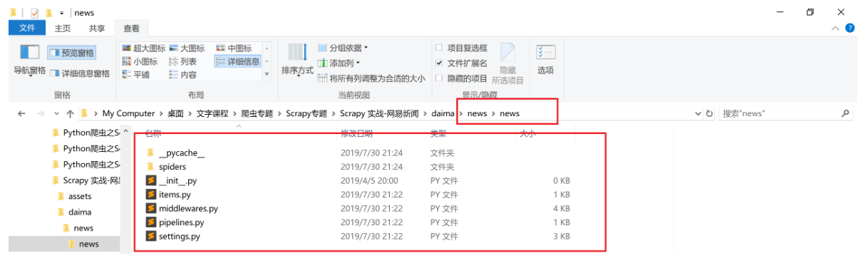
Task: Click the New folder quick access icon
Action: (x=48, y=12)
